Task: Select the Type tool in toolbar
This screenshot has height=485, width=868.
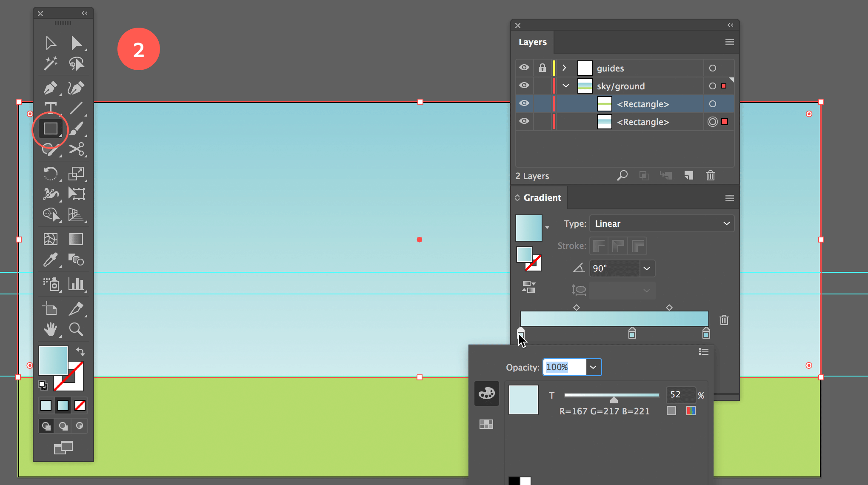Action: click(51, 108)
